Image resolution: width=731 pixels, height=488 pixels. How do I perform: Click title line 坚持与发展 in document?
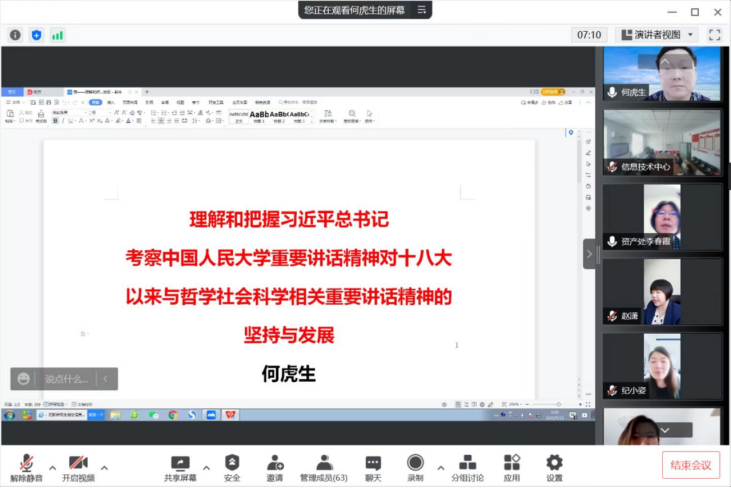tap(289, 335)
